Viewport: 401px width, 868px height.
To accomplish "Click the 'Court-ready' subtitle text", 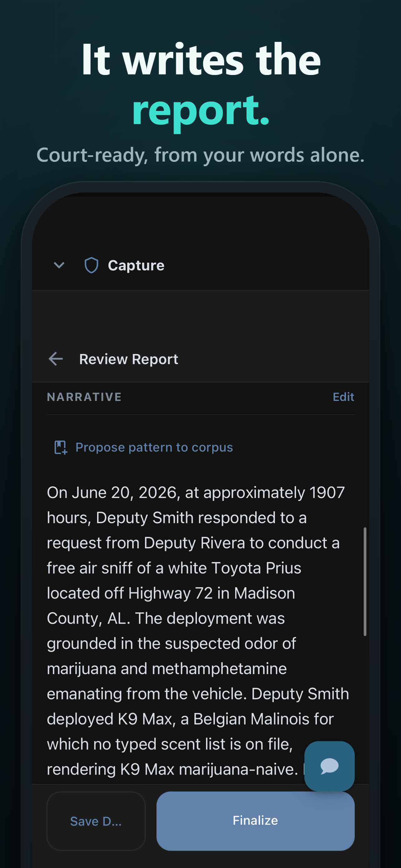I will click(201, 155).
